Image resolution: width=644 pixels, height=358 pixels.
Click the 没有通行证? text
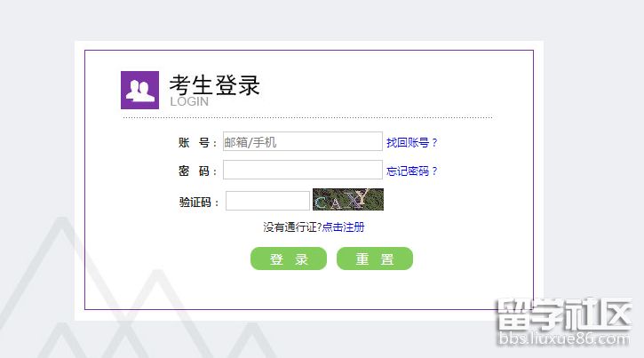pyautogui.click(x=291, y=227)
